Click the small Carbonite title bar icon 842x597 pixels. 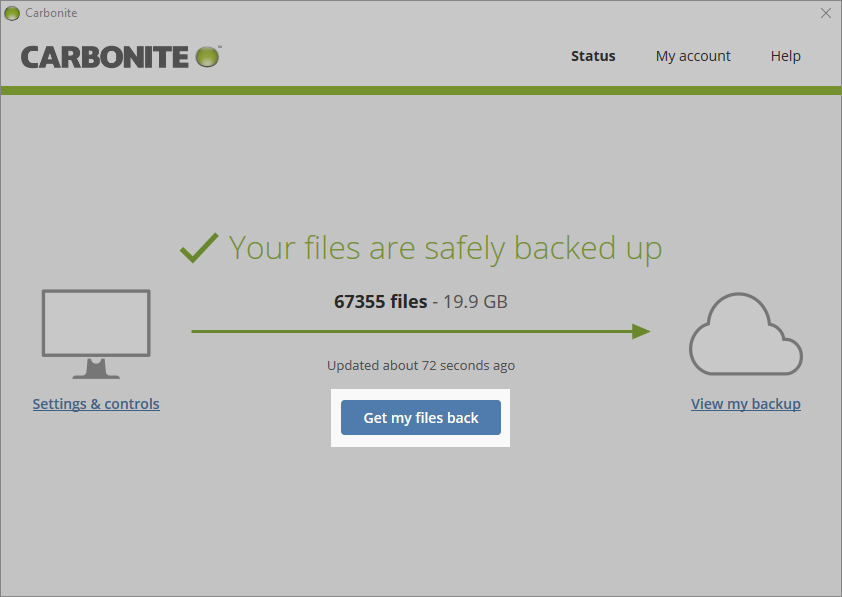click(x=12, y=13)
